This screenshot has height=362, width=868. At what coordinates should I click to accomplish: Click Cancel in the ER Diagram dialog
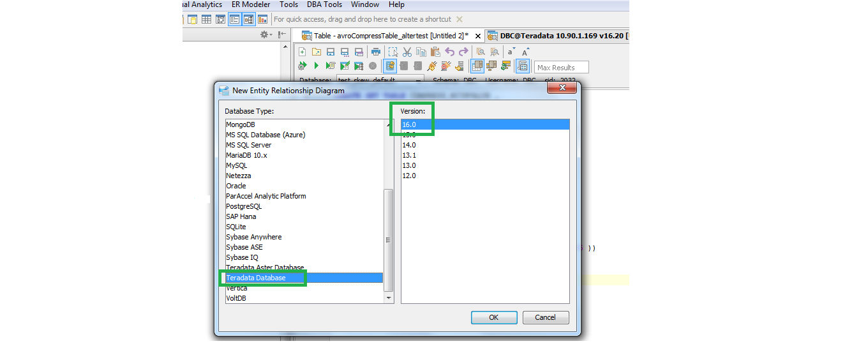(546, 317)
